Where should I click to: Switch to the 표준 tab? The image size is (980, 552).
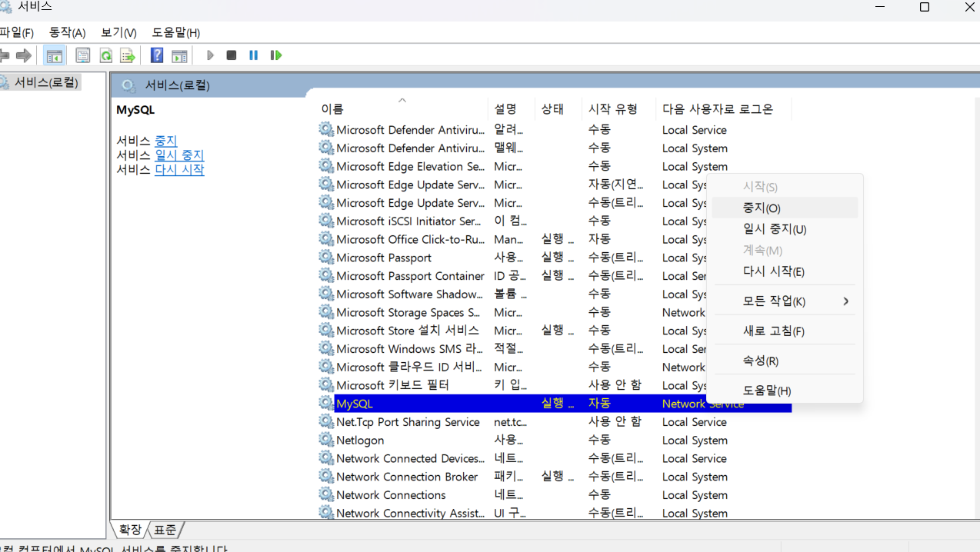(165, 530)
